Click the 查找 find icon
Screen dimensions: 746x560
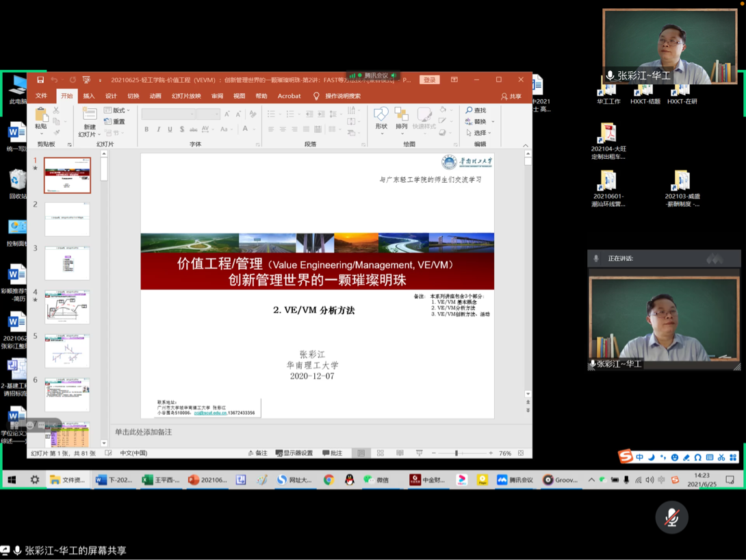pyautogui.click(x=476, y=110)
